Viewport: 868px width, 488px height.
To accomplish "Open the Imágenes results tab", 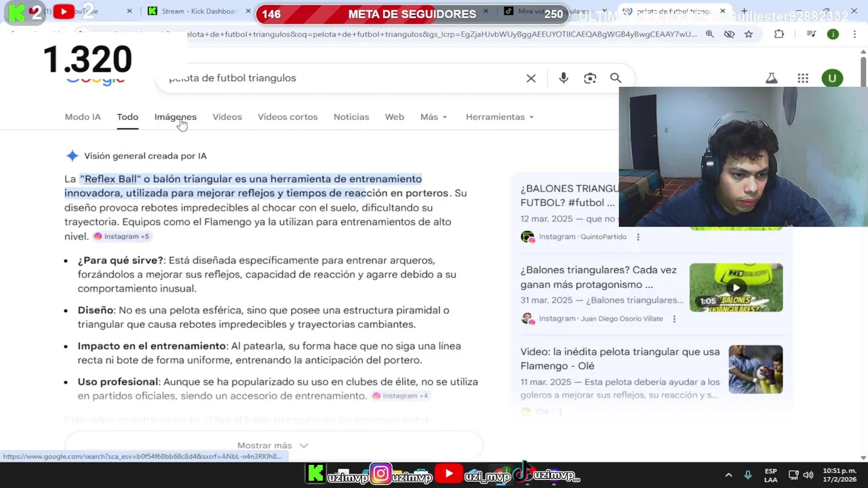I will click(x=175, y=117).
